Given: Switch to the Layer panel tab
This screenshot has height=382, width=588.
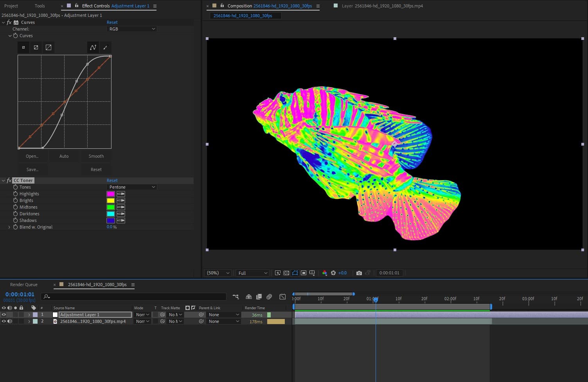Looking at the screenshot, I should (x=382, y=6).
